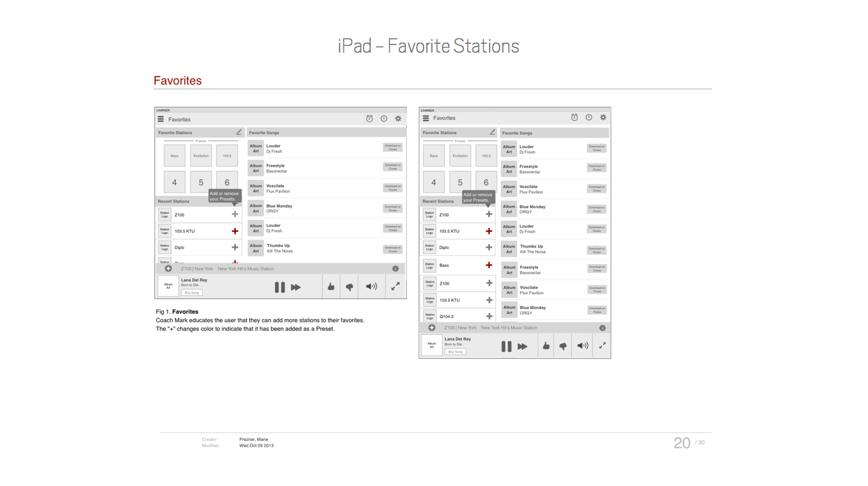Download Voscilate on iTunes in landscape mockup
Image resolution: width=868 pixels, height=486 pixels.
(393, 187)
